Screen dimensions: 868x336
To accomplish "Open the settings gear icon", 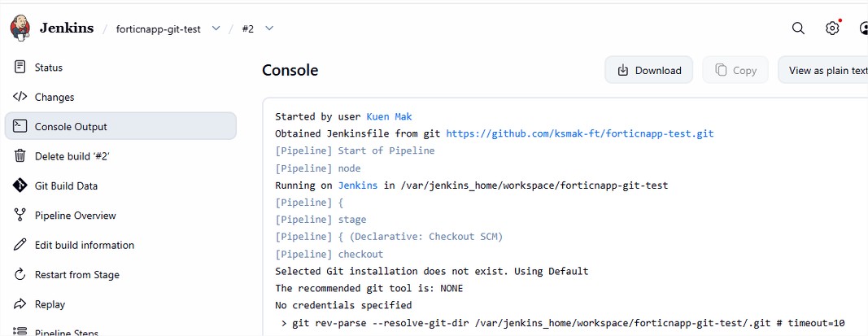I will tap(832, 28).
